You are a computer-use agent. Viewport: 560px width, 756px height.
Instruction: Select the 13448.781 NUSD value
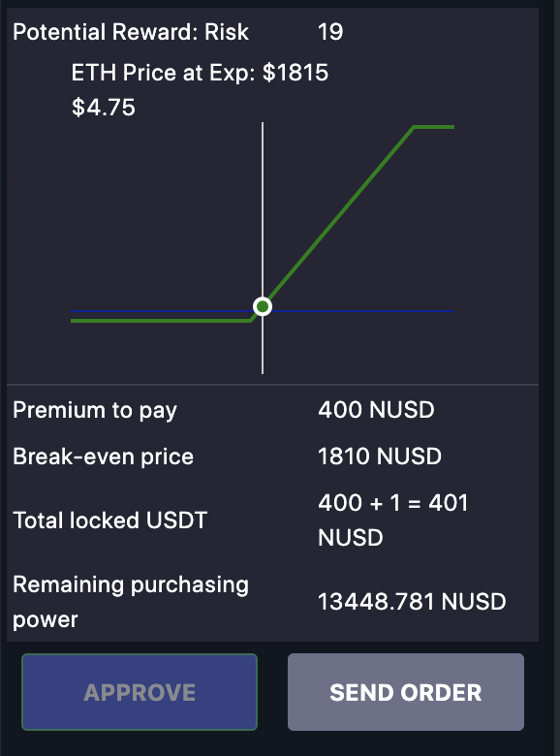[x=412, y=602]
